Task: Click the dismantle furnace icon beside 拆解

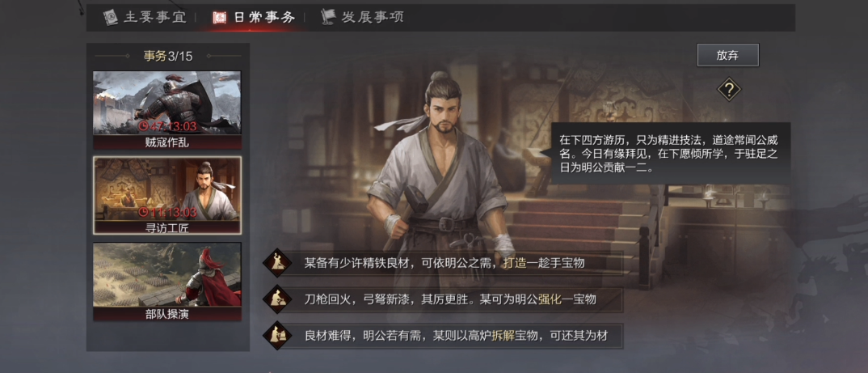Action: click(x=276, y=336)
